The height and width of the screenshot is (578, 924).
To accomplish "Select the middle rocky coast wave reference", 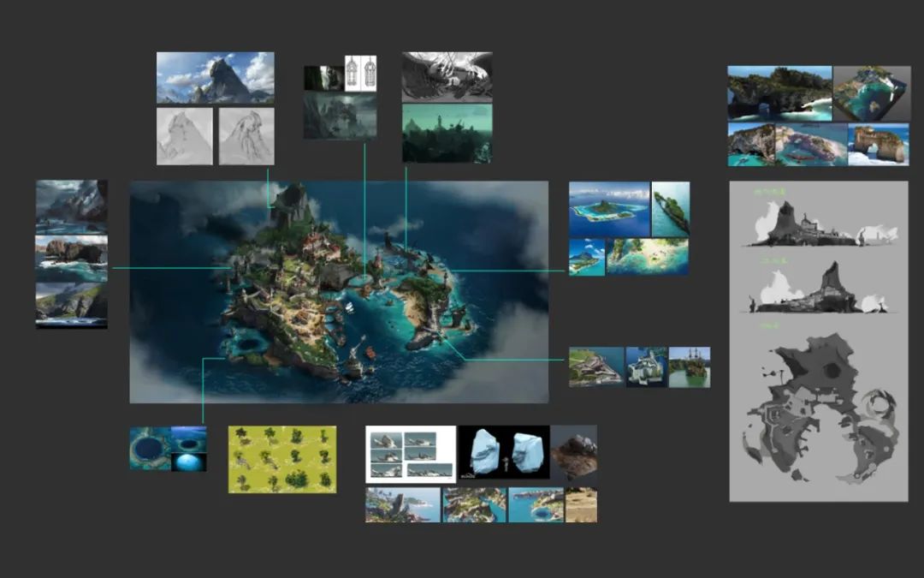I will tap(71, 259).
